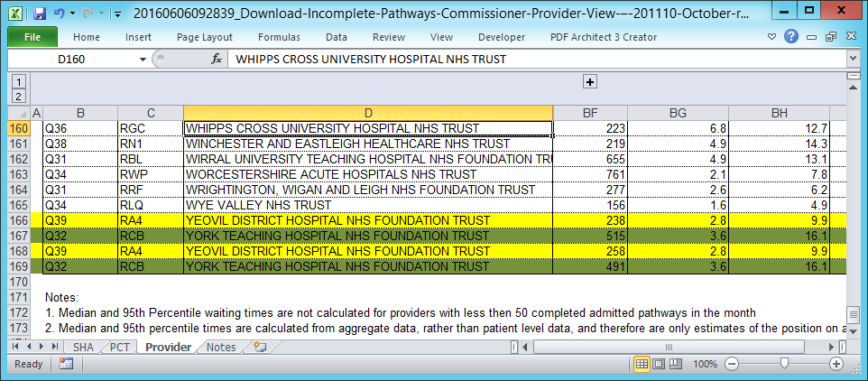The width and height of the screenshot is (868, 381).
Task: Open the Undo history dropdown arrow
Action: pos(72,14)
